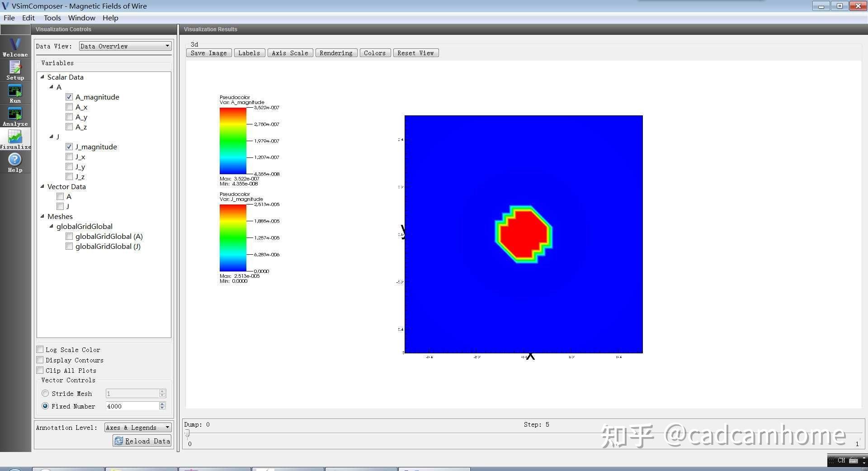
Task: Open the Window menu
Action: (81, 18)
